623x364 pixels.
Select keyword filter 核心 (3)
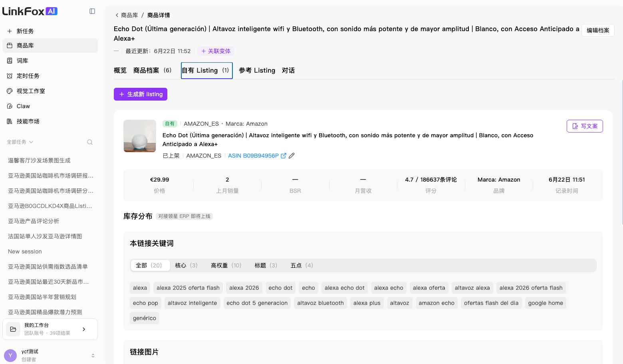pos(186,265)
